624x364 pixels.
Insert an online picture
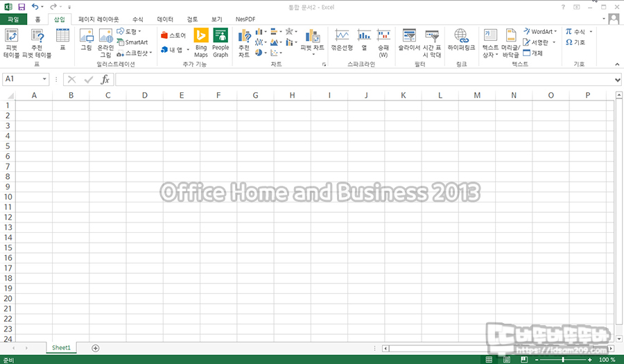tap(106, 44)
